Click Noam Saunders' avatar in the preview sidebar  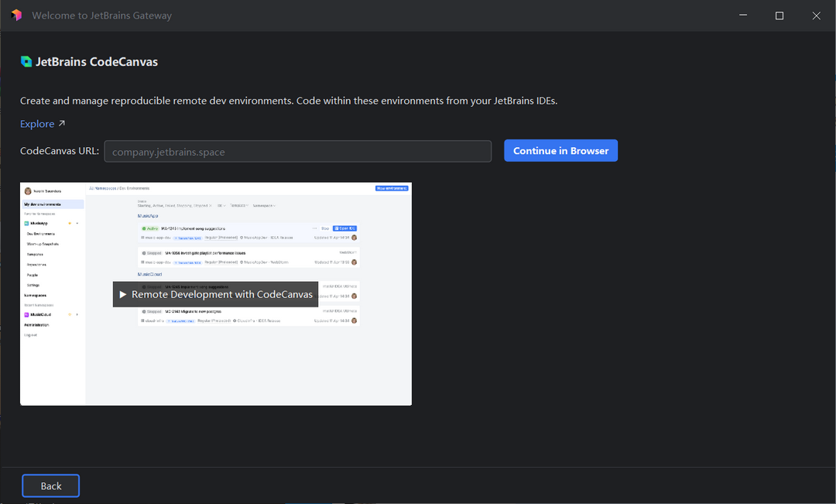(30, 189)
